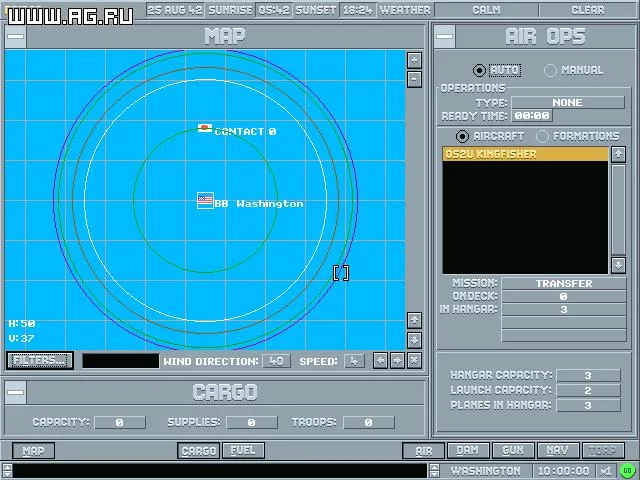The image size is (640, 480).
Task: Select the Contact 0 flag marker
Action: (x=205, y=128)
